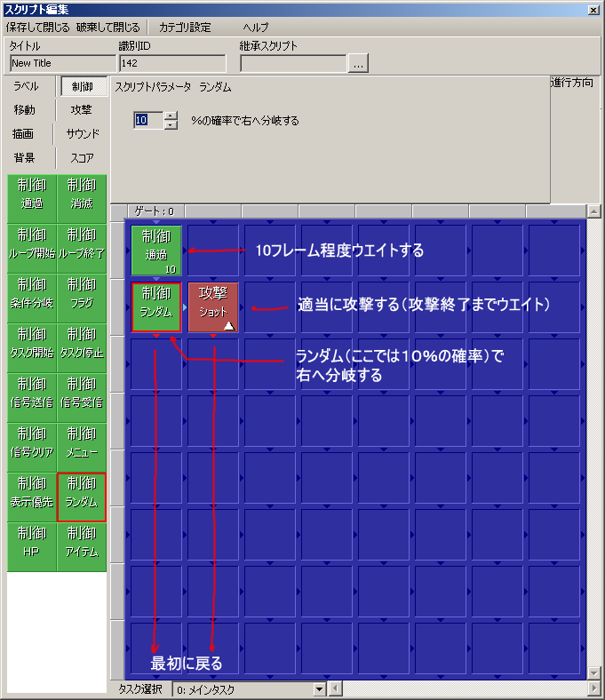Pick the 信号送信 control block

(x=32, y=393)
